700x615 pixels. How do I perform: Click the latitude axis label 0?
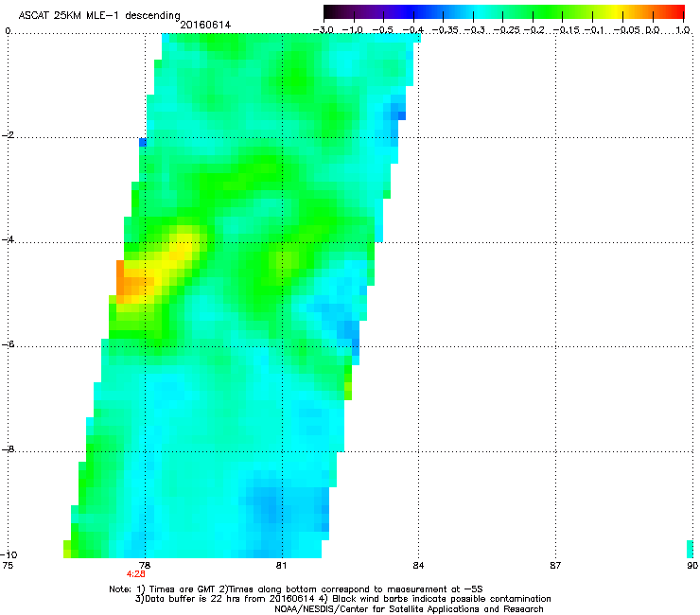tap(8, 31)
